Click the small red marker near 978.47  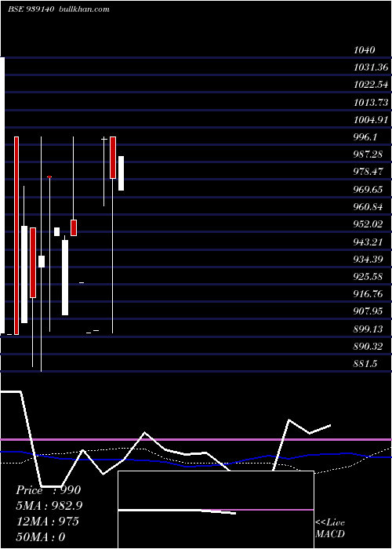(49, 176)
